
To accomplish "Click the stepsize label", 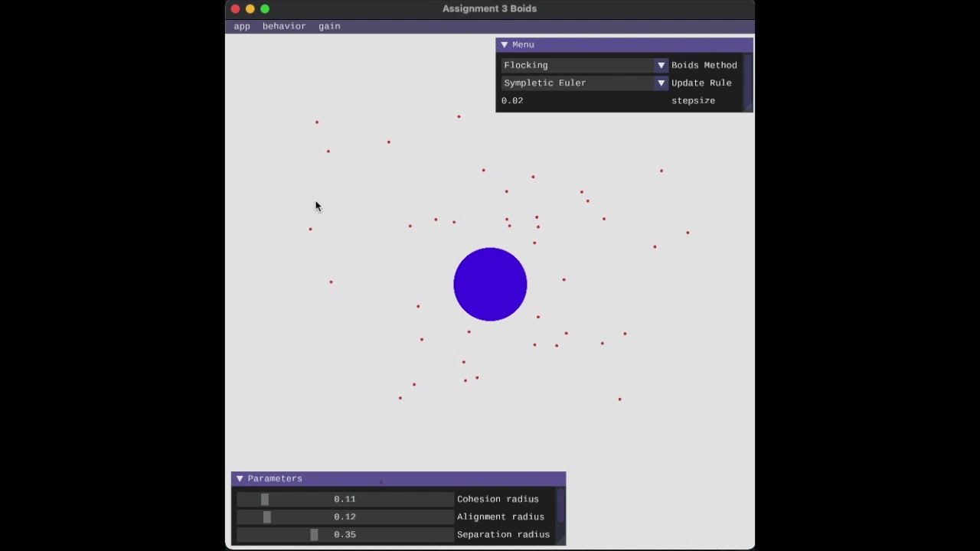I will coord(694,101).
